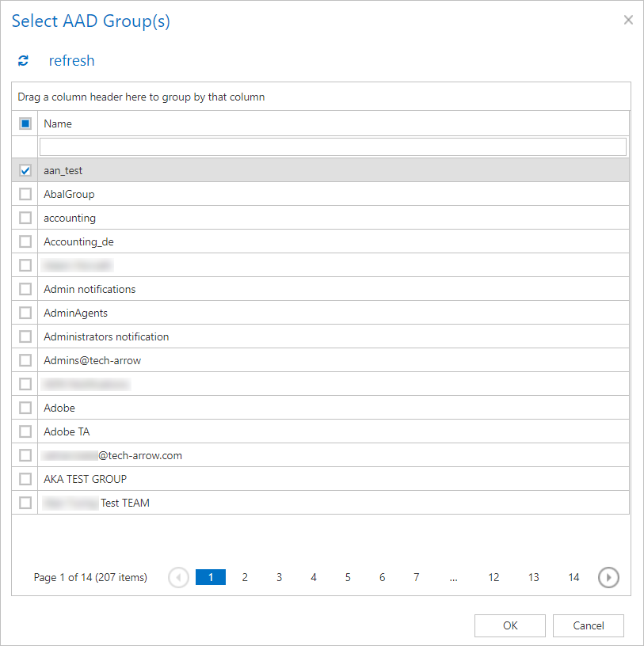Sort by the Name column header

[x=58, y=123]
